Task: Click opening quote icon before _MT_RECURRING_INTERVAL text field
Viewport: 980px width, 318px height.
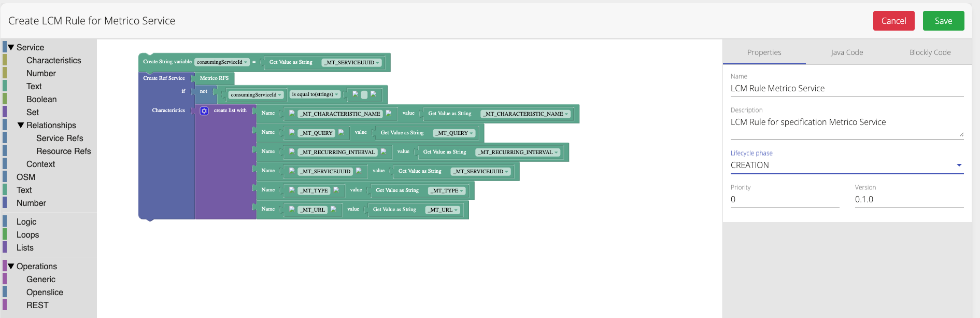Action: [292, 152]
